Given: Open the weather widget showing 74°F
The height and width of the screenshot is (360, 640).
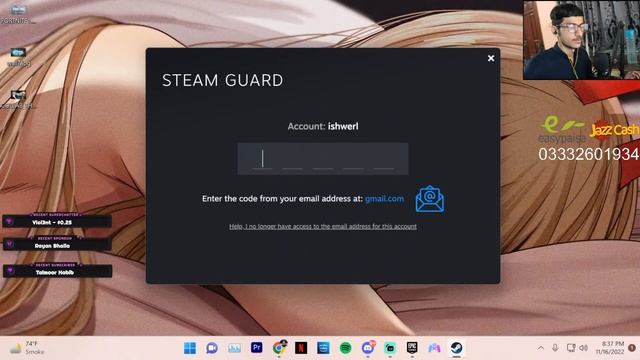Looking at the screenshot, I should coord(27,348).
